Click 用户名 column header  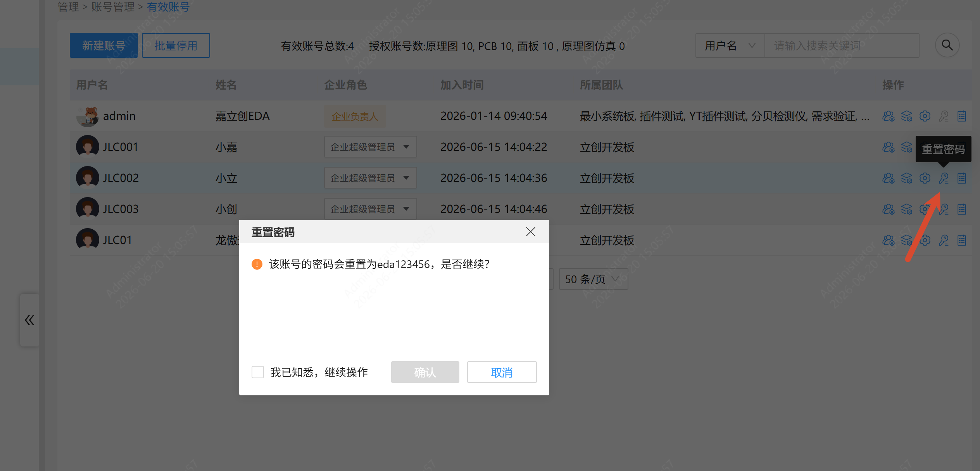[x=92, y=85]
